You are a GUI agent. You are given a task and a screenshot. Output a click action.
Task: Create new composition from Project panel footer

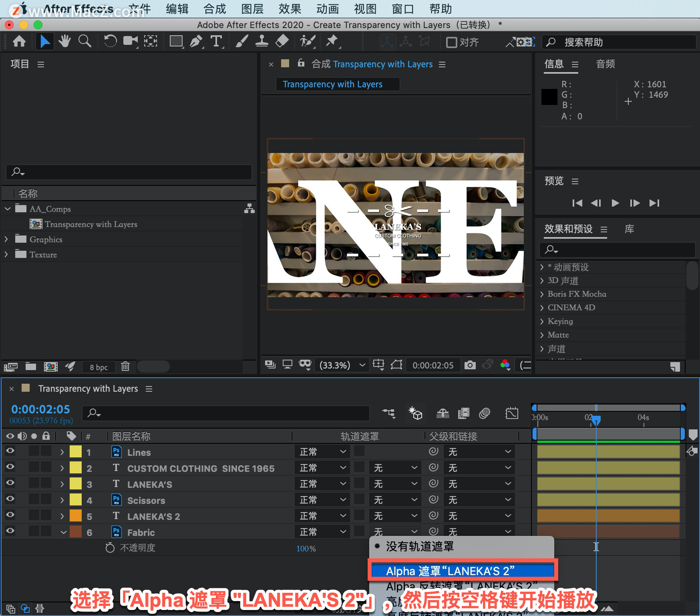pyautogui.click(x=51, y=366)
